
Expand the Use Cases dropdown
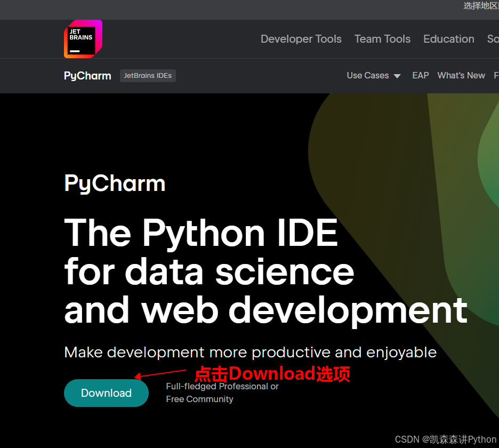coord(374,75)
